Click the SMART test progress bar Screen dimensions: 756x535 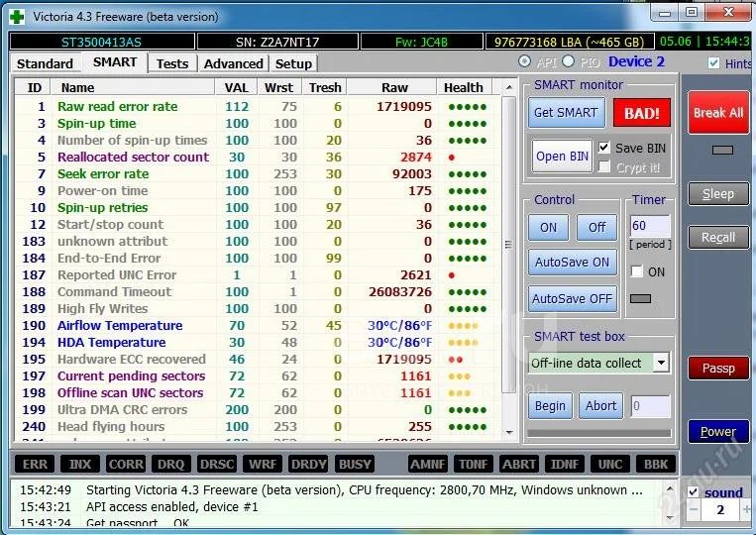599,433
